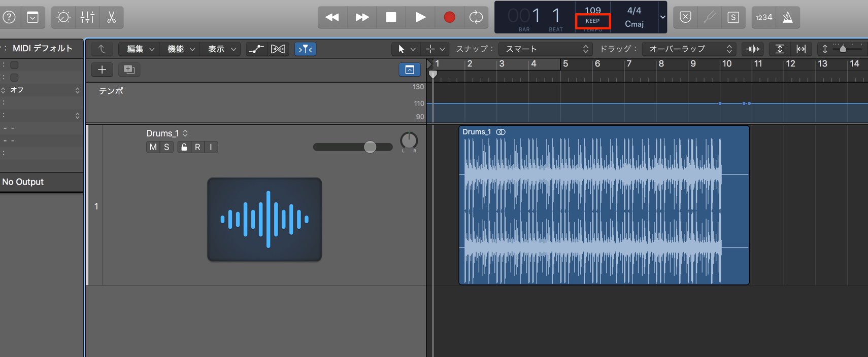The width and height of the screenshot is (868, 357).
Task: Start recording with the red Record button
Action: point(449,17)
